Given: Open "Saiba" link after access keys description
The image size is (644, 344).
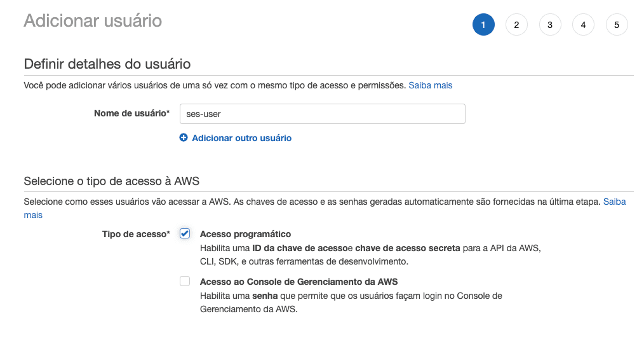Looking at the screenshot, I should coord(614,202).
